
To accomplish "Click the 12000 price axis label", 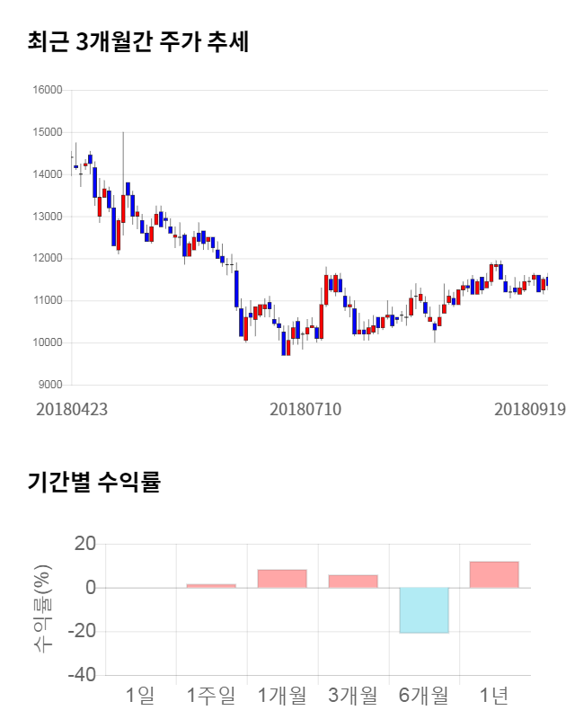I will (47, 259).
